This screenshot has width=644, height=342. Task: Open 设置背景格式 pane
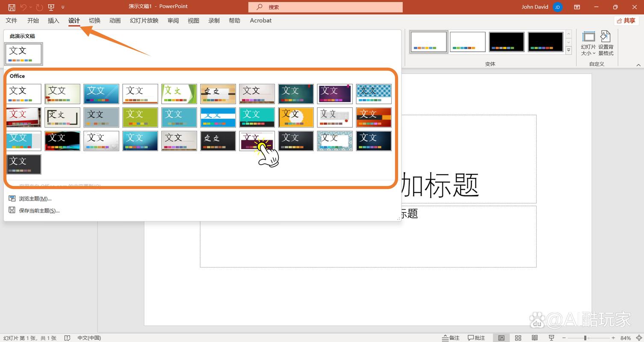(606, 44)
